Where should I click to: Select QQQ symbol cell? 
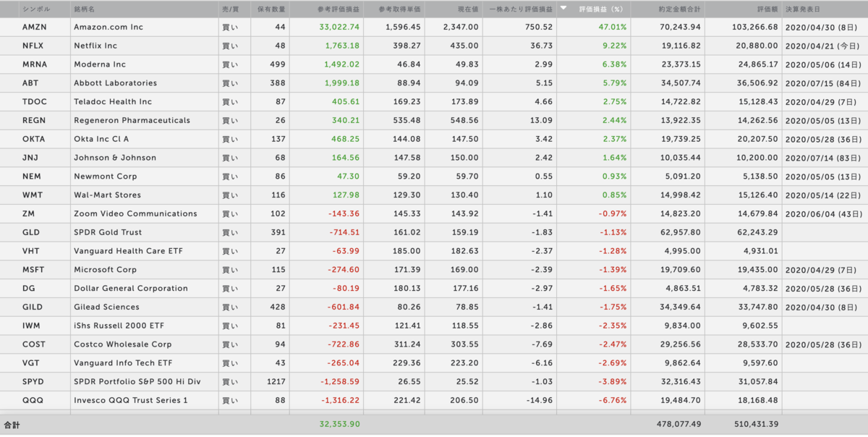[31, 401]
